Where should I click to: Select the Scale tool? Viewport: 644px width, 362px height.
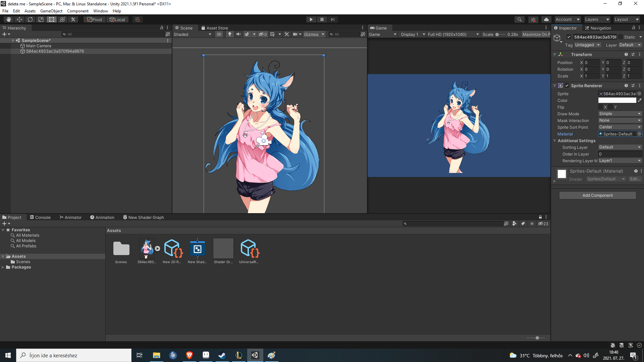click(x=41, y=19)
